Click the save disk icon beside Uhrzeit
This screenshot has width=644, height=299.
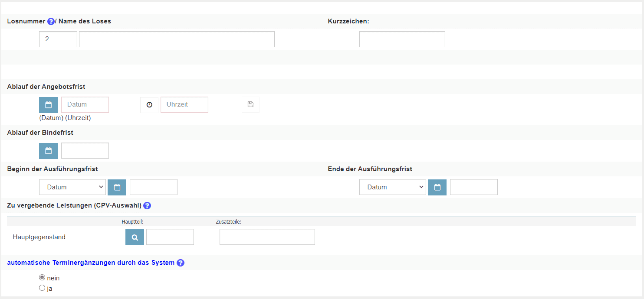pos(250,104)
